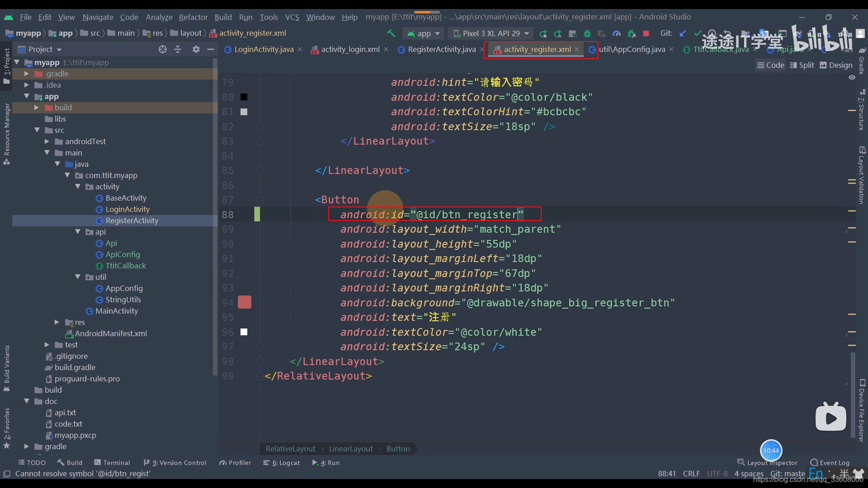
Task: Open the Analyze menu
Action: (159, 17)
